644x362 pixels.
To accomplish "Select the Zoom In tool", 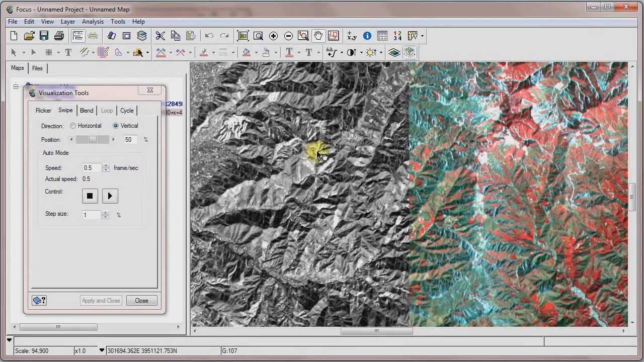I will pos(273,36).
